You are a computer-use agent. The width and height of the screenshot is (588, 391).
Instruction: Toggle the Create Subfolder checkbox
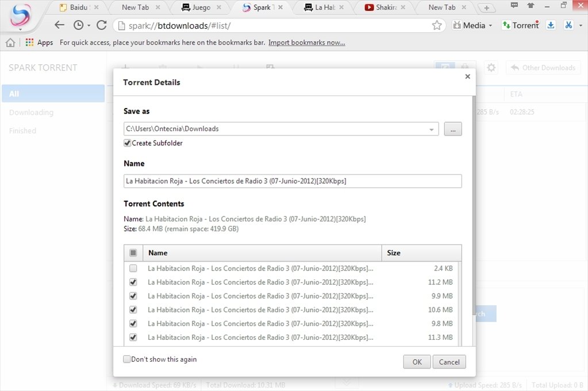127,143
